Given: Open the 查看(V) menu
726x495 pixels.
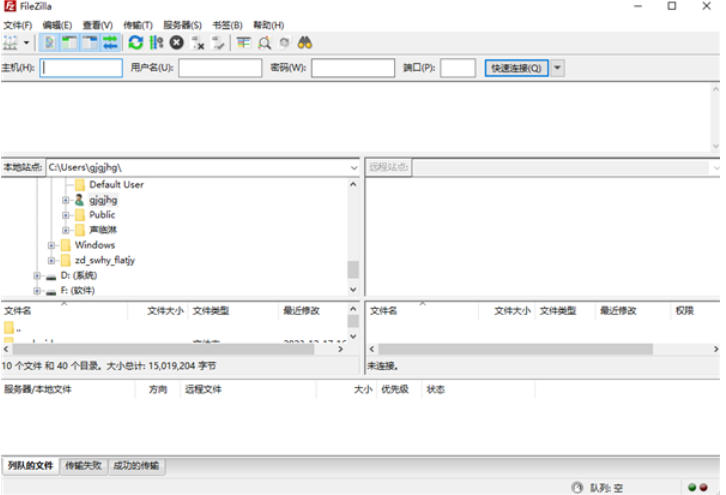Looking at the screenshot, I should tap(98, 25).
